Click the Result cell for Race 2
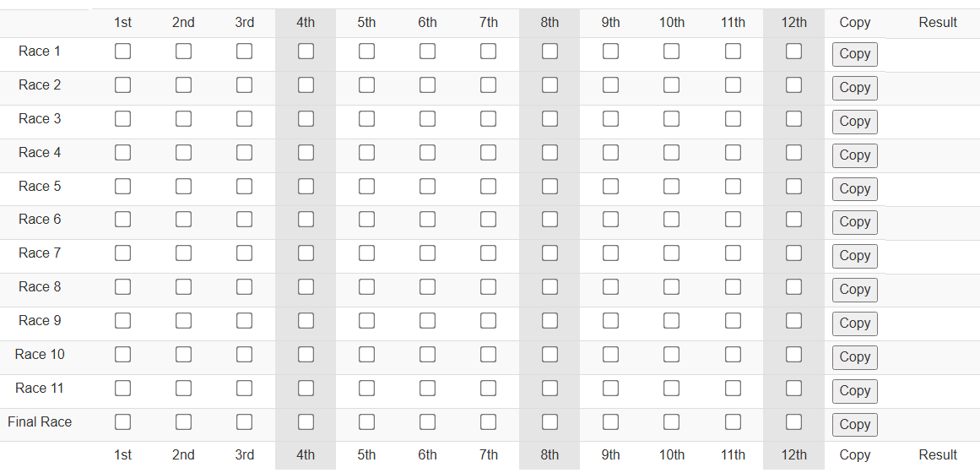The width and height of the screenshot is (980, 473). pyautogui.click(x=937, y=88)
